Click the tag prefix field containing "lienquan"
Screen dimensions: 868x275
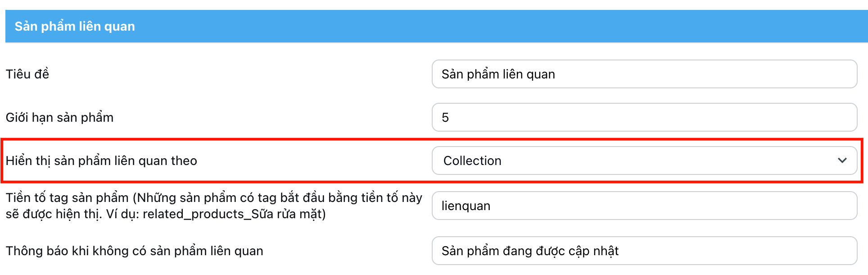tap(644, 206)
